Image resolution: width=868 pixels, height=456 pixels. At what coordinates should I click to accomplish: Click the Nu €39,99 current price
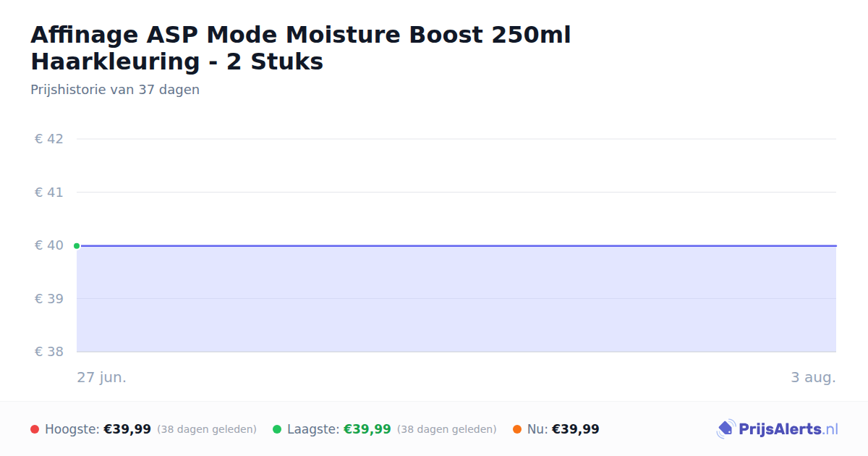(x=576, y=429)
